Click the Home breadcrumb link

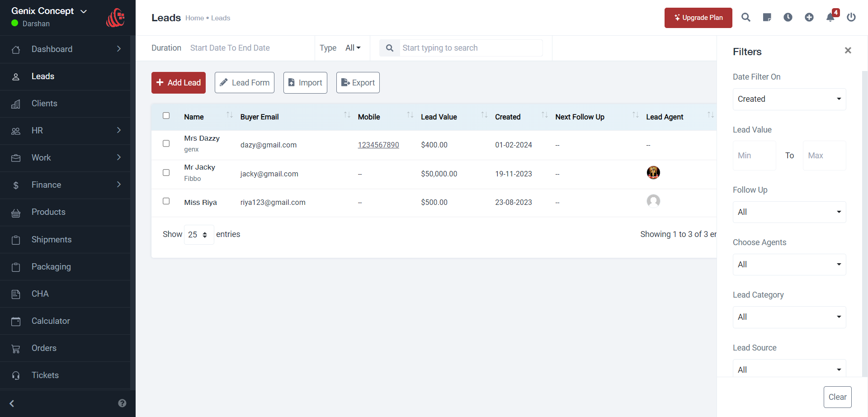click(x=194, y=18)
